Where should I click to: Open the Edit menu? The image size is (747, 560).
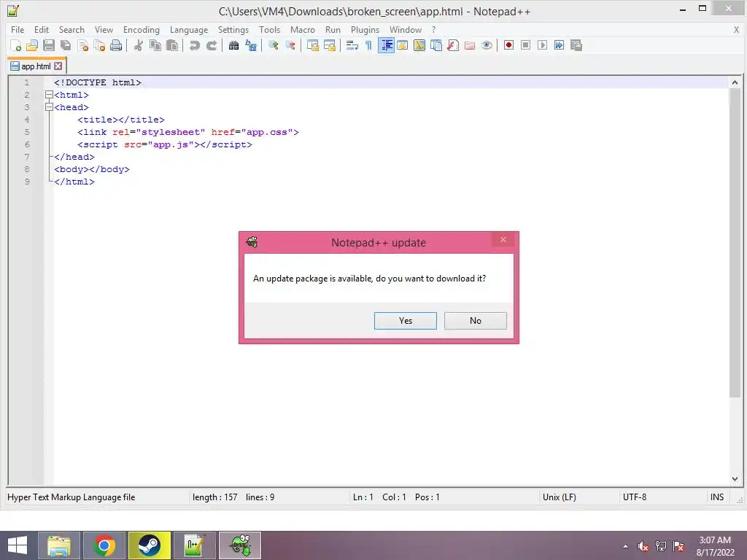(x=42, y=29)
